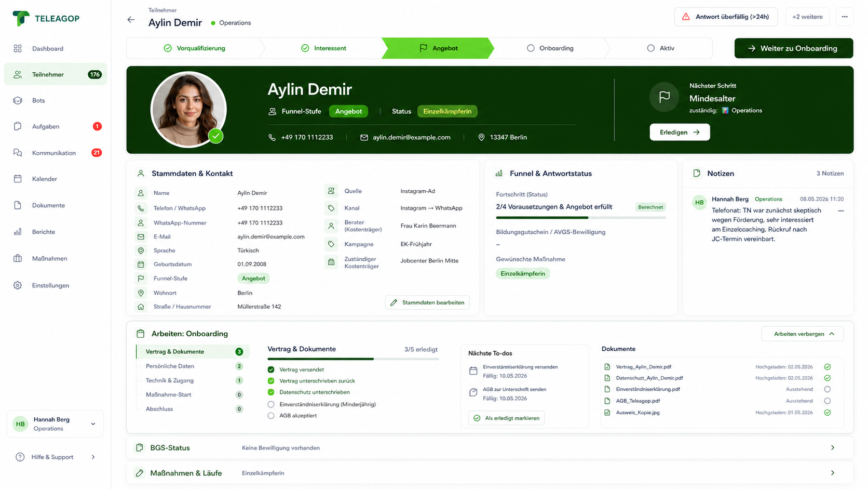The width and height of the screenshot is (868, 489).
Task: Click the envelope icon beside aylin.demir@example.com in banner
Action: pyautogui.click(x=364, y=137)
